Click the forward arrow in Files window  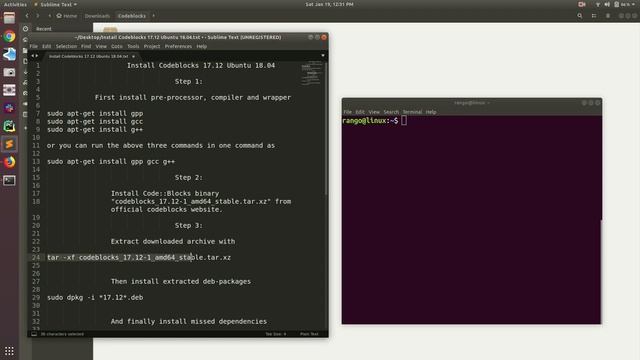[x=38, y=16]
